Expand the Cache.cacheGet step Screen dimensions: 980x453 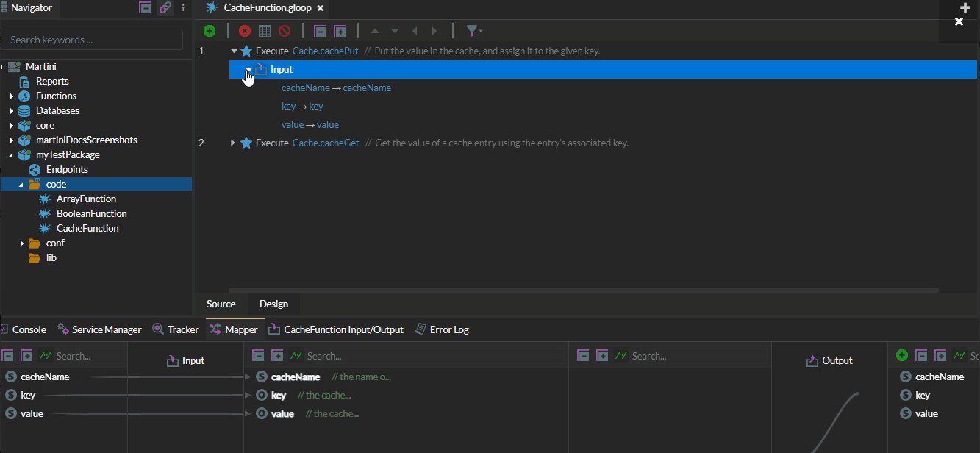tap(233, 143)
